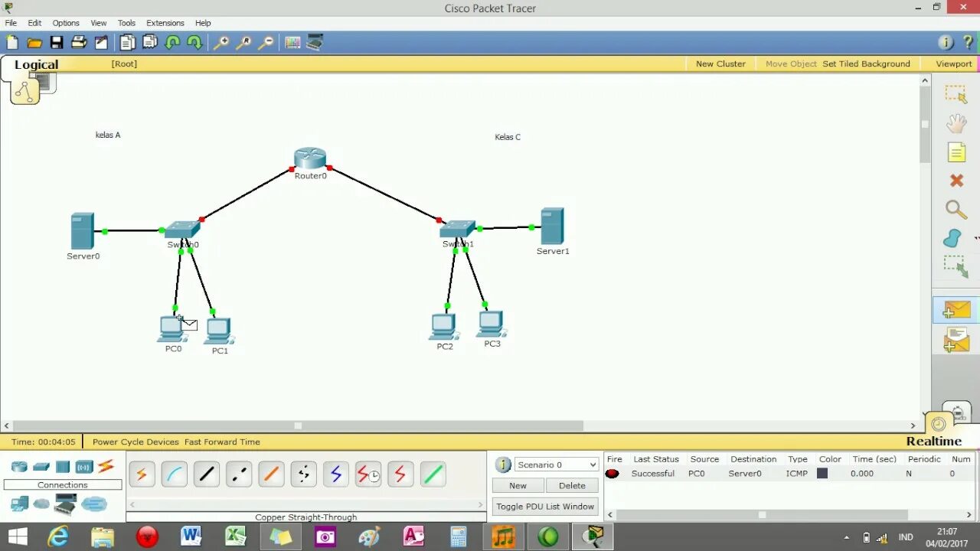Select the Inspect magnifier tool

click(955, 210)
